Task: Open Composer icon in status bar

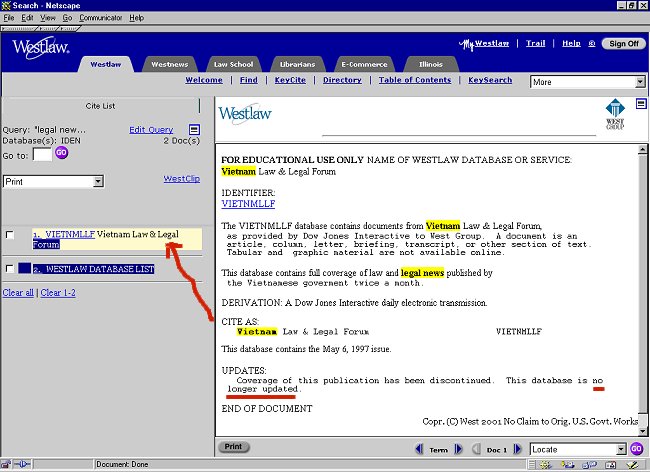Action: tap(632, 465)
